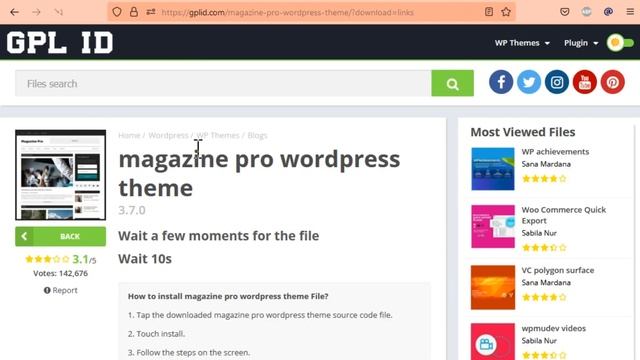Click VC polygon surface thumbnail

[x=493, y=287]
